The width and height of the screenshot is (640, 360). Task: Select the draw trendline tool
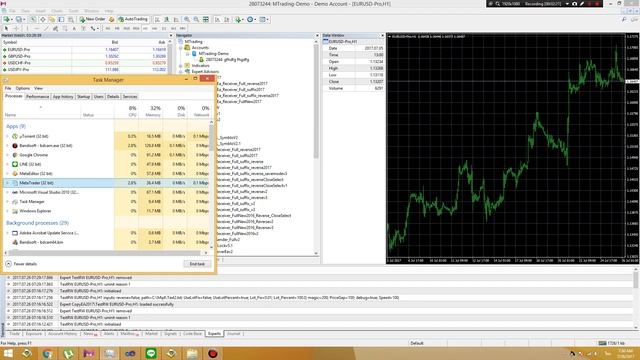click(47, 29)
